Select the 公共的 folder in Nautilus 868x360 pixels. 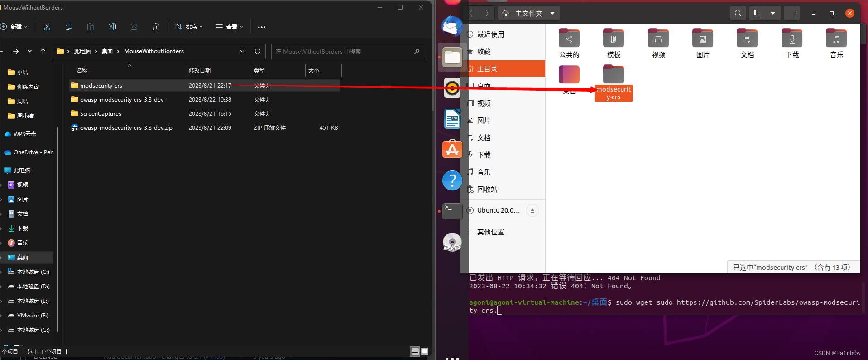click(x=569, y=44)
